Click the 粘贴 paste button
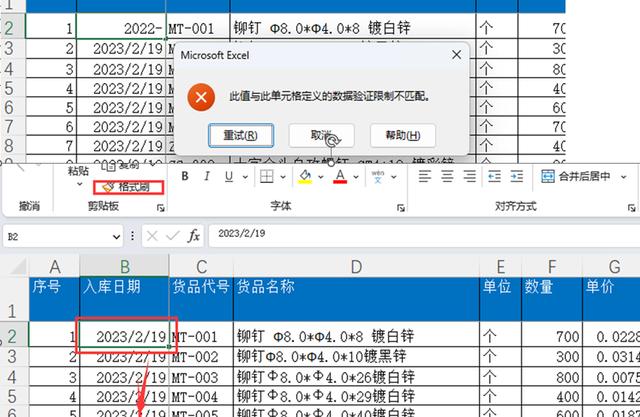This screenshot has height=417, width=640. (78, 171)
